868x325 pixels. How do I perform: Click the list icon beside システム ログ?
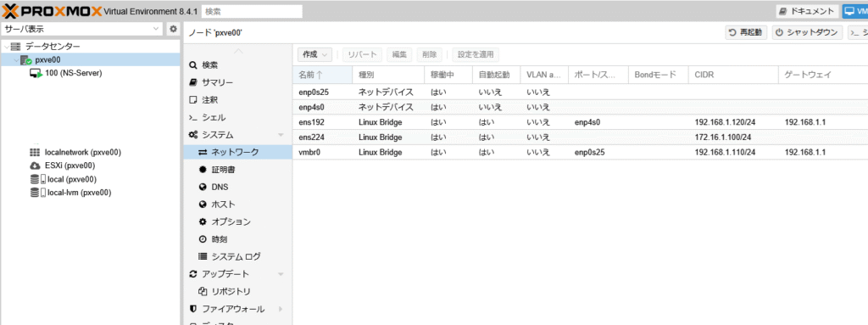pyautogui.click(x=203, y=257)
